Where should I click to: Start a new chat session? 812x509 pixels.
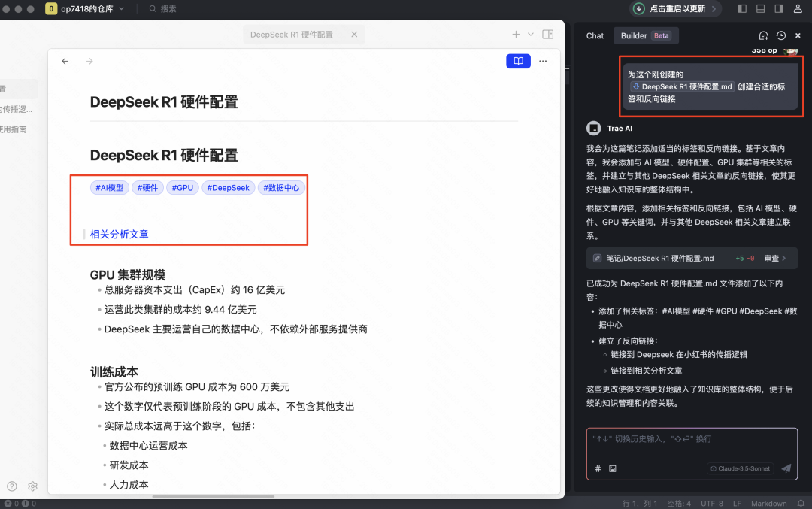pos(763,35)
